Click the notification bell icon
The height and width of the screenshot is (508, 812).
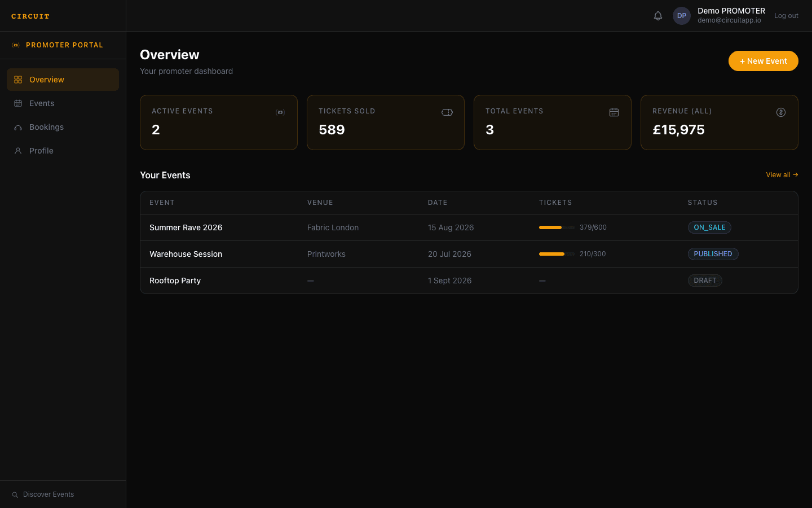point(658,16)
